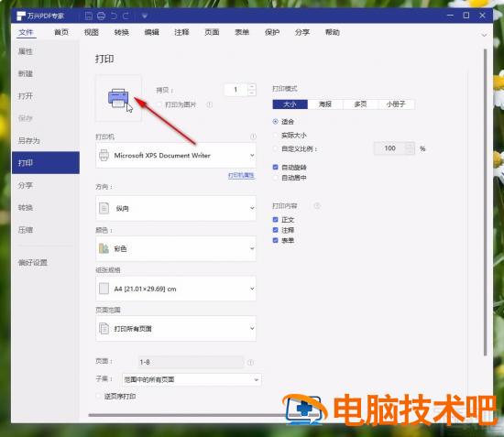Select the 实际大小 radio button
This screenshot has width=504, height=437.
click(x=275, y=136)
